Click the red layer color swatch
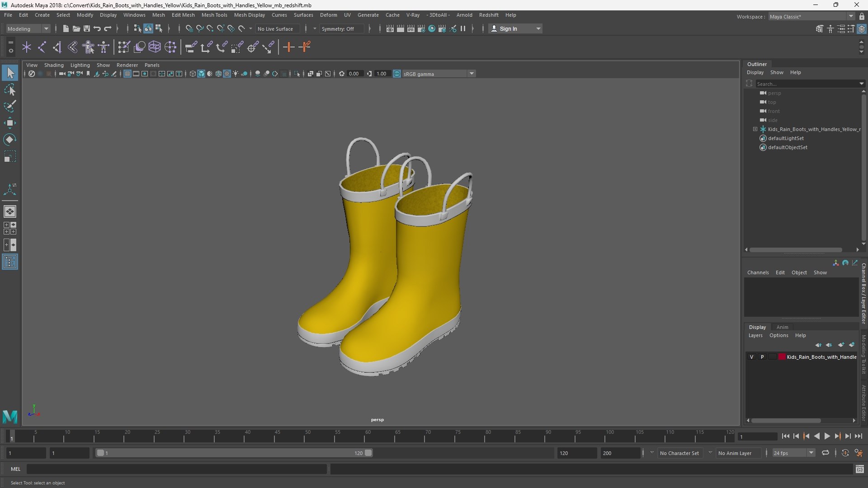 coord(782,357)
